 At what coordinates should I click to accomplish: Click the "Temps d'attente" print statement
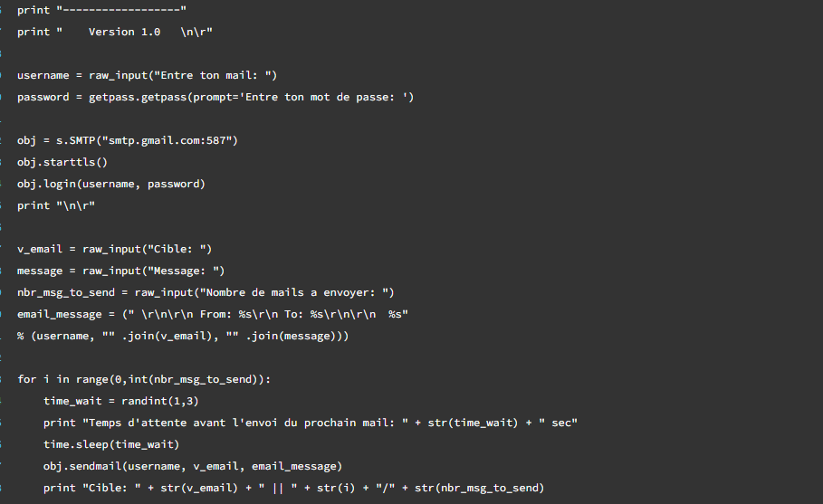pyautogui.click(x=310, y=423)
